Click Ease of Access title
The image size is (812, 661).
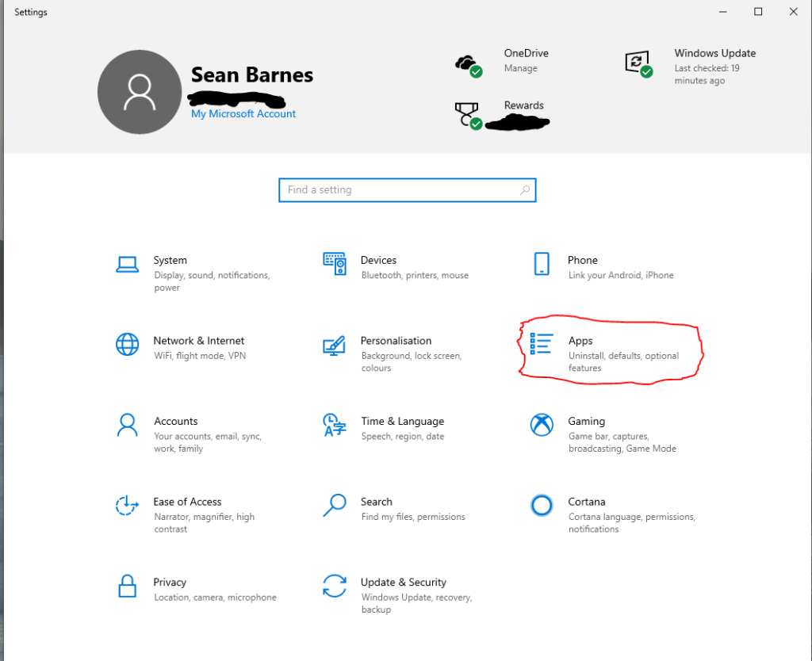pos(187,502)
